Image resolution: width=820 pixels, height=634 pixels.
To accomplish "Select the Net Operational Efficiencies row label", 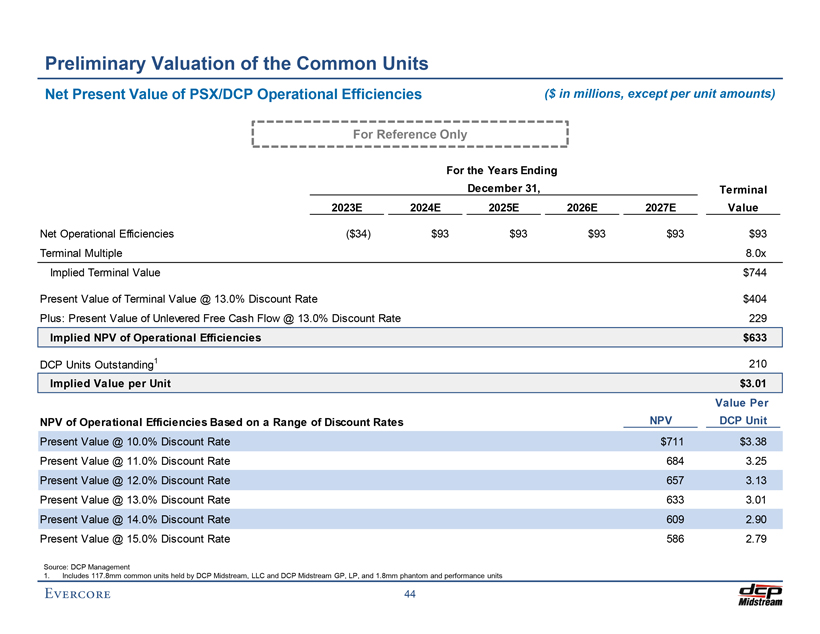I will coord(107,234).
